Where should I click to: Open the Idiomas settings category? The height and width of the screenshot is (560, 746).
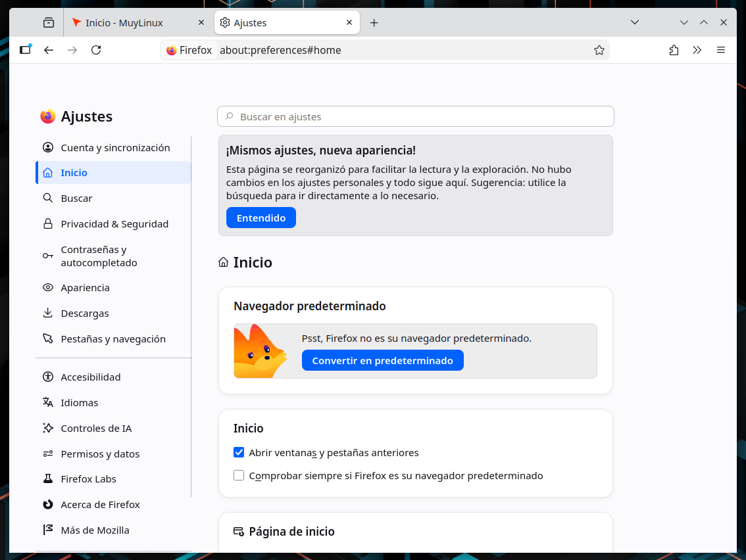[113, 403]
